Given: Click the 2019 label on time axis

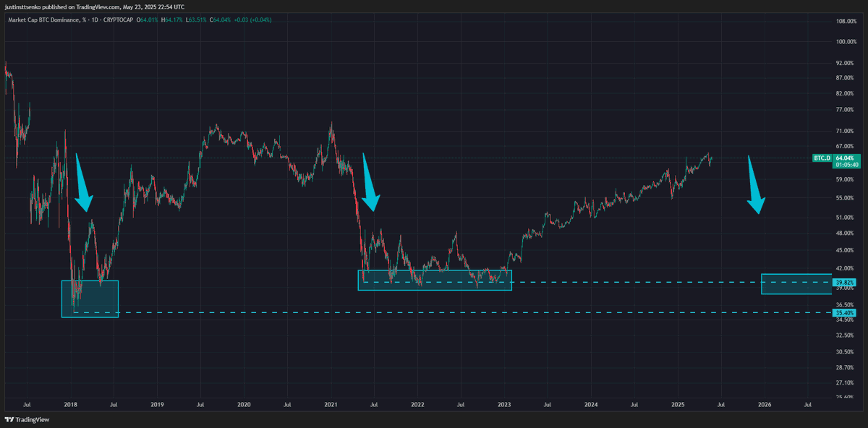Looking at the screenshot, I should click(x=157, y=405).
